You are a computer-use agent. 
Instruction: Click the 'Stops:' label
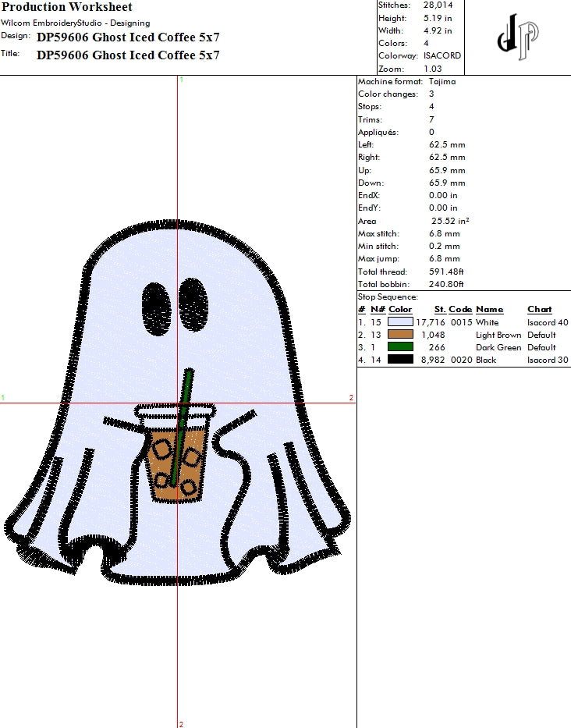[370, 106]
